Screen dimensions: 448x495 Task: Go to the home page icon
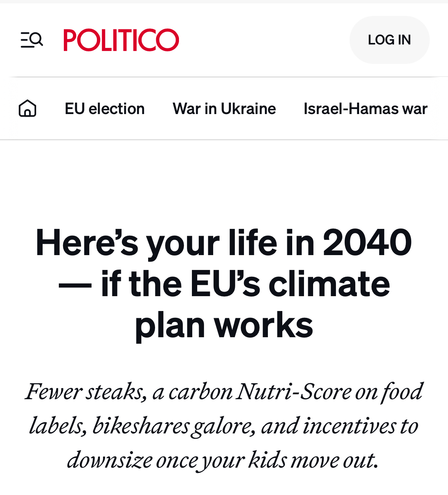coord(27,108)
